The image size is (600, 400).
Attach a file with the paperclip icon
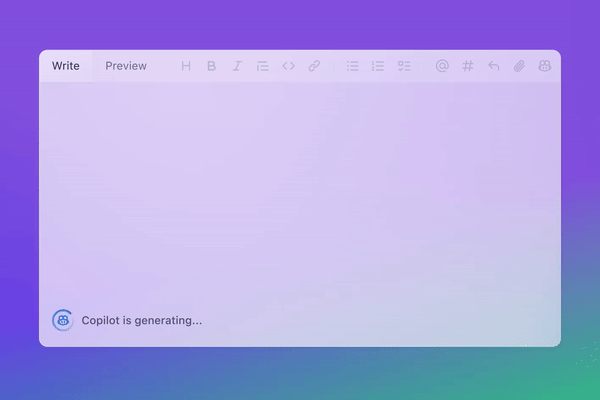[x=519, y=66]
